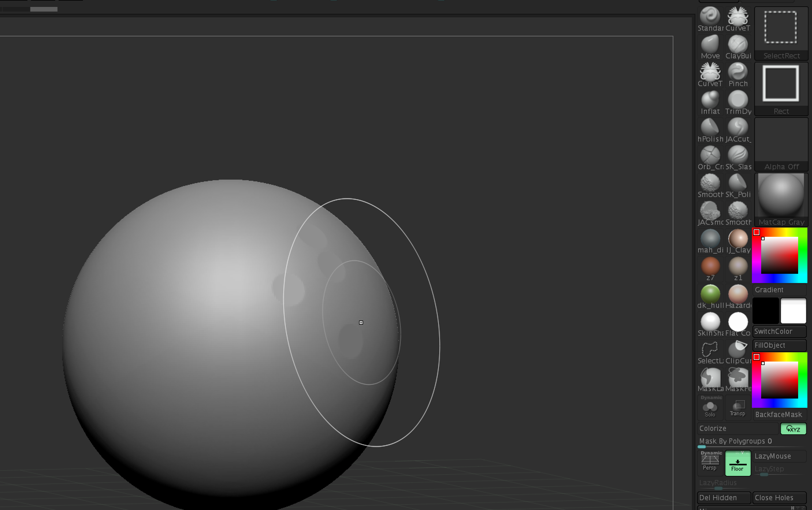The image size is (812, 510).
Task: Click Close Holes button
Action: click(779, 498)
